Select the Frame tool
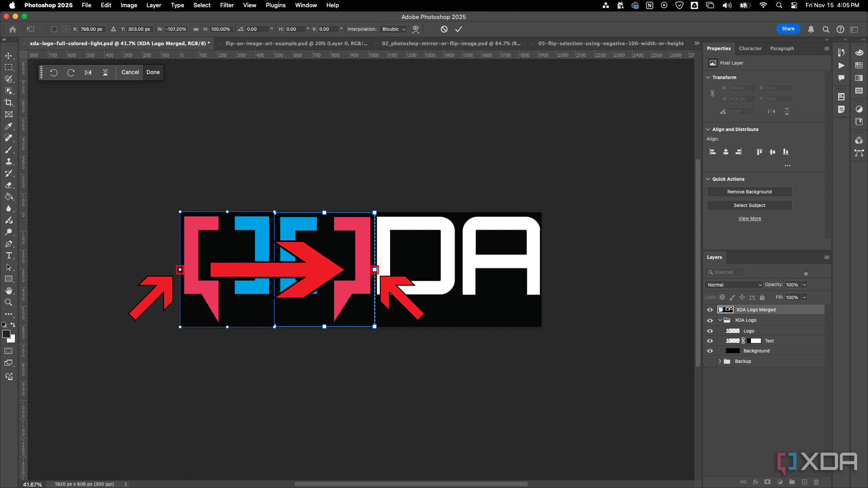Image resolution: width=868 pixels, height=488 pixels. (x=9, y=114)
